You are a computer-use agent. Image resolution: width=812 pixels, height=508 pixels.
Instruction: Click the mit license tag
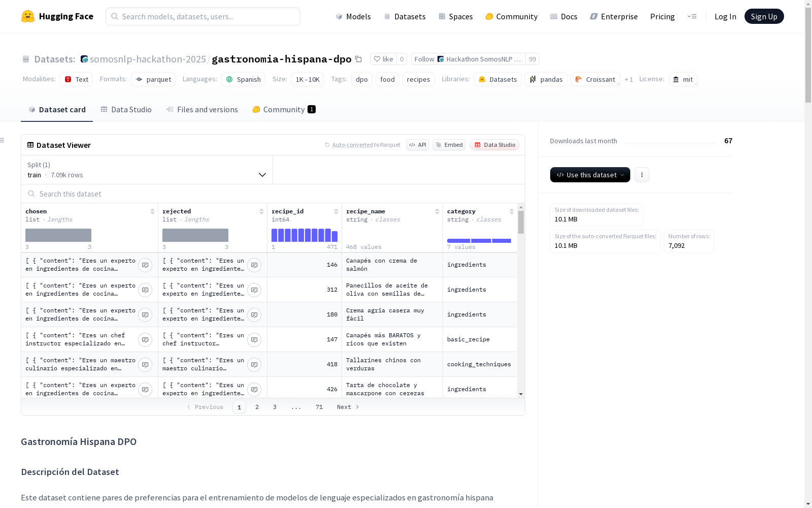(x=683, y=79)
